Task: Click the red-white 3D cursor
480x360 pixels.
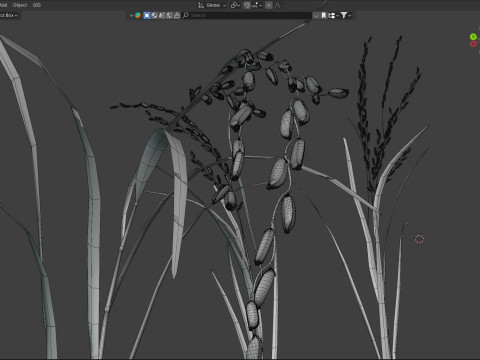Action: coord(419,239)
